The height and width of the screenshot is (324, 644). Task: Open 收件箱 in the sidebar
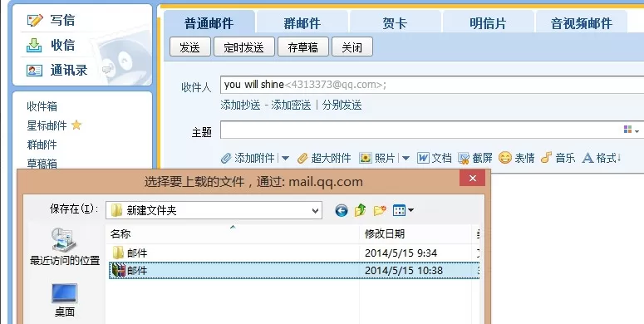tap(42, 106)
